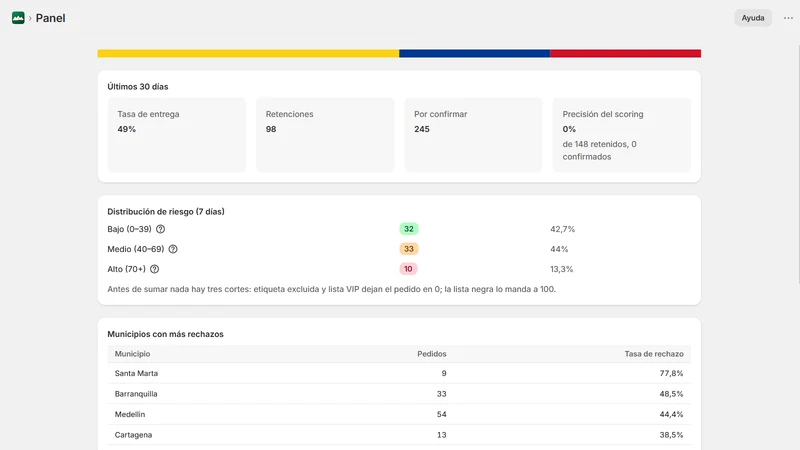The image size is (800, 450).
Task: Click the 77,8% rejection rate value
Action: click(671, 373)
